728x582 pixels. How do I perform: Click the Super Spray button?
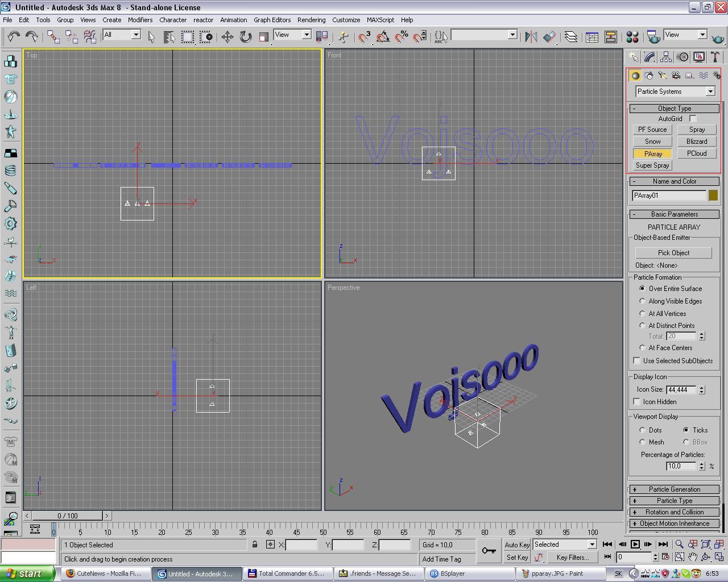652,165
